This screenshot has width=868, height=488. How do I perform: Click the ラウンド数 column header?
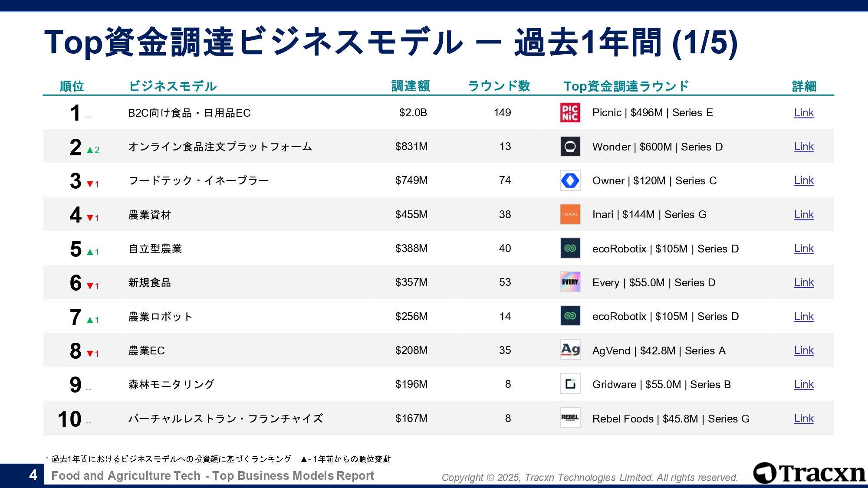click(x=499, y=86)
